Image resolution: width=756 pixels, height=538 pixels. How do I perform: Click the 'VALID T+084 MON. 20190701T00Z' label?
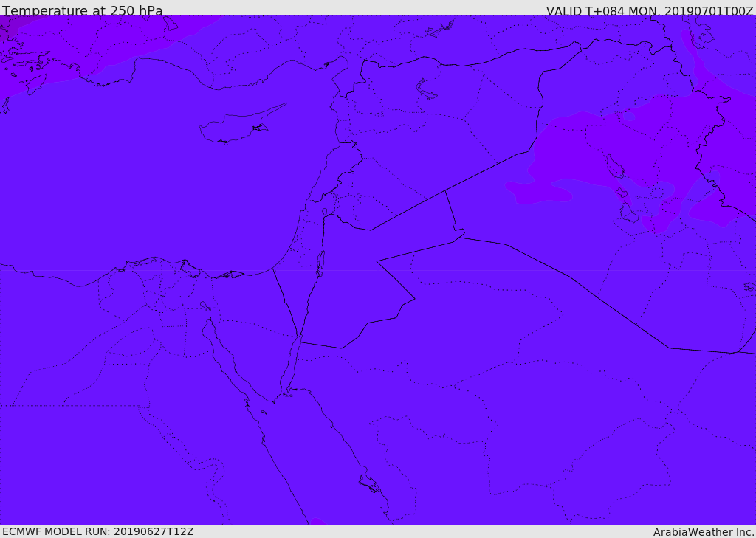pos(650,10)
